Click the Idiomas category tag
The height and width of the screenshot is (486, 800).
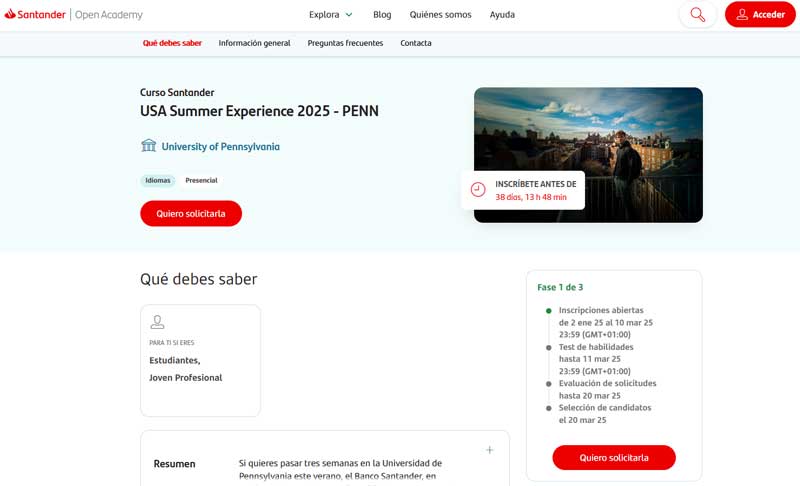coord(158,181)
